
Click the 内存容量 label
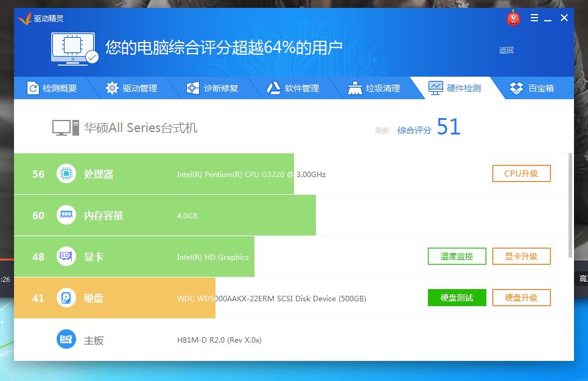coord(103,215)
